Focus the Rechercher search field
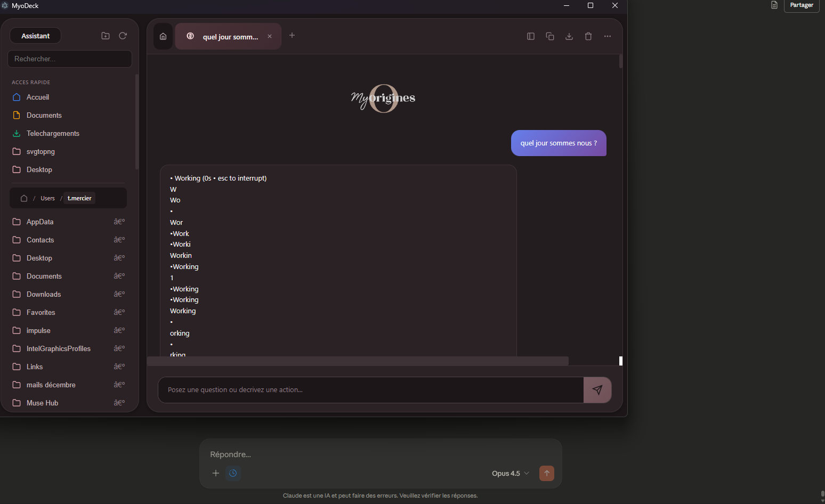 point(70,59)
